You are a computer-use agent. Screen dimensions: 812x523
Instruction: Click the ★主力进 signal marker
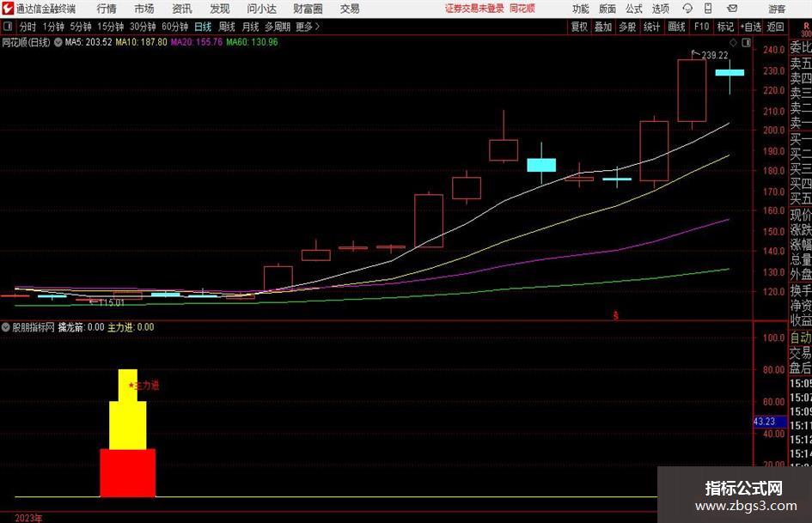143,386
